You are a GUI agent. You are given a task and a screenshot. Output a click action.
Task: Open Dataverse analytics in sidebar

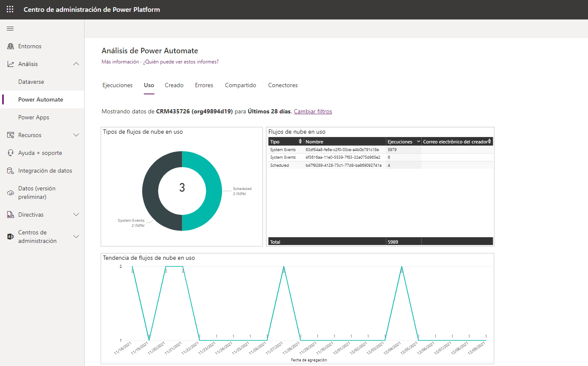click(31, 82)
